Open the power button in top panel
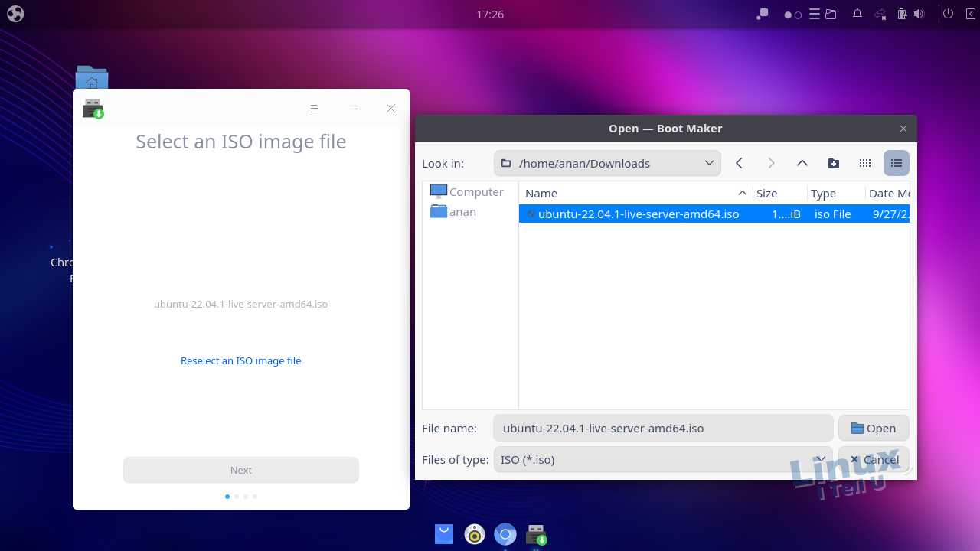 [x=948, y=14]
